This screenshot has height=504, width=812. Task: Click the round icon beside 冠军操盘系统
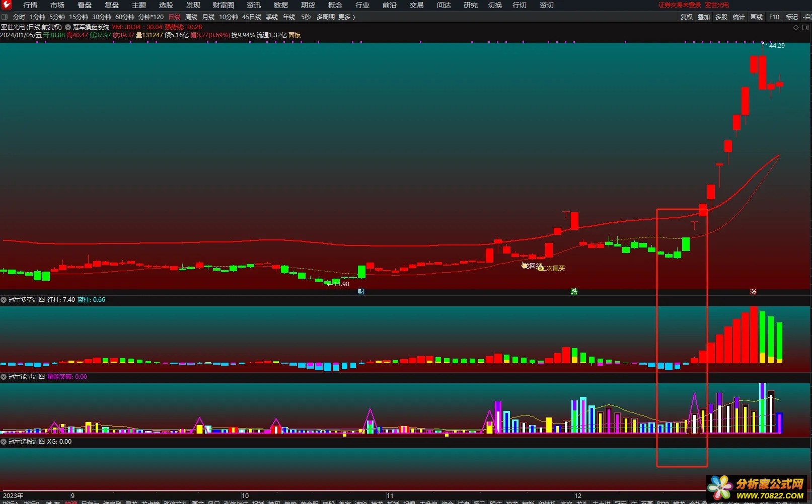point(67,27)
